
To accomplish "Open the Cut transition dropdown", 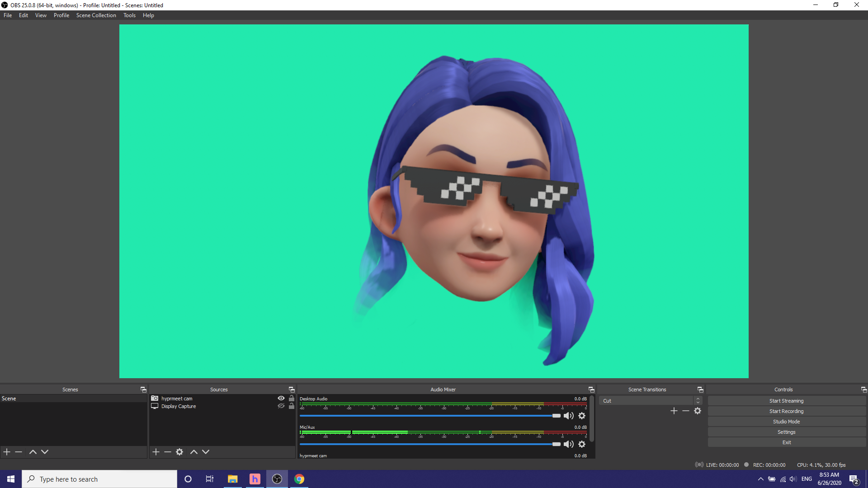I will 646,401.
